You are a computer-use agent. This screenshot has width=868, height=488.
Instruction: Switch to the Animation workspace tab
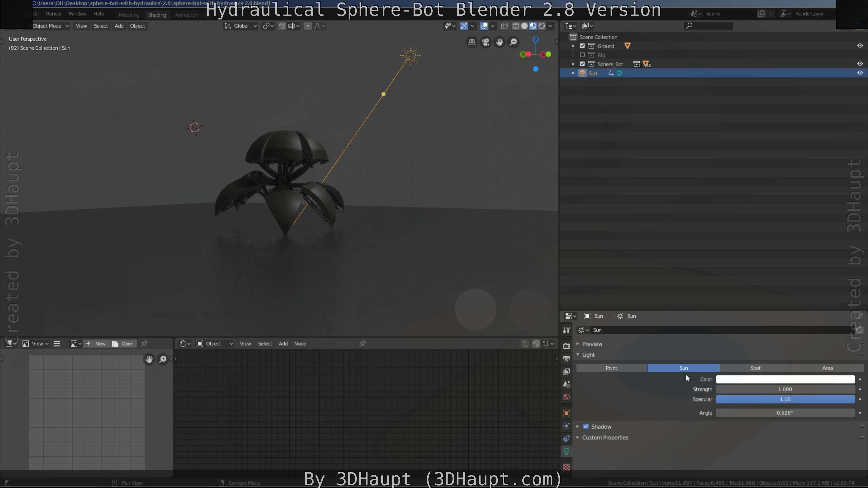click(186, 15)
